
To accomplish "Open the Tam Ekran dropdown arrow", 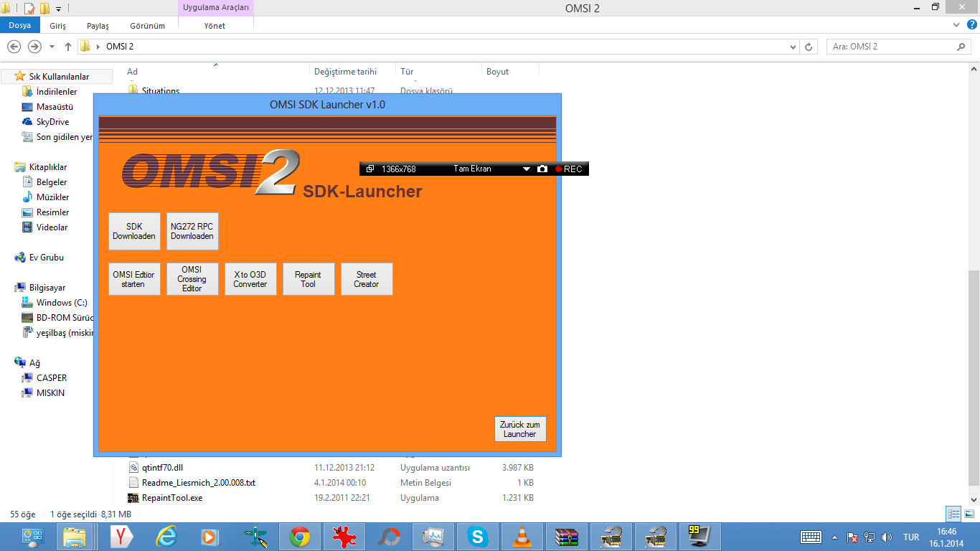I will click(x=527, y=169).
